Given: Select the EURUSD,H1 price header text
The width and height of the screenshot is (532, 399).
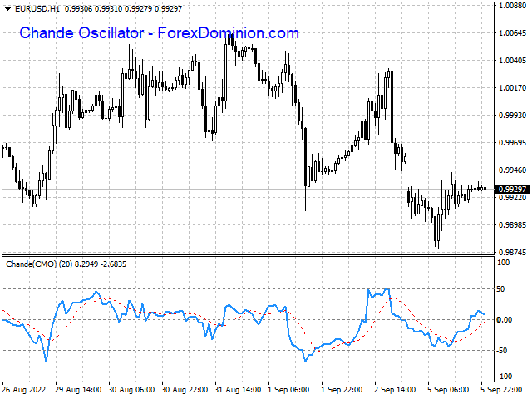Looking at the screenshot, I should (x=98, y=9).
